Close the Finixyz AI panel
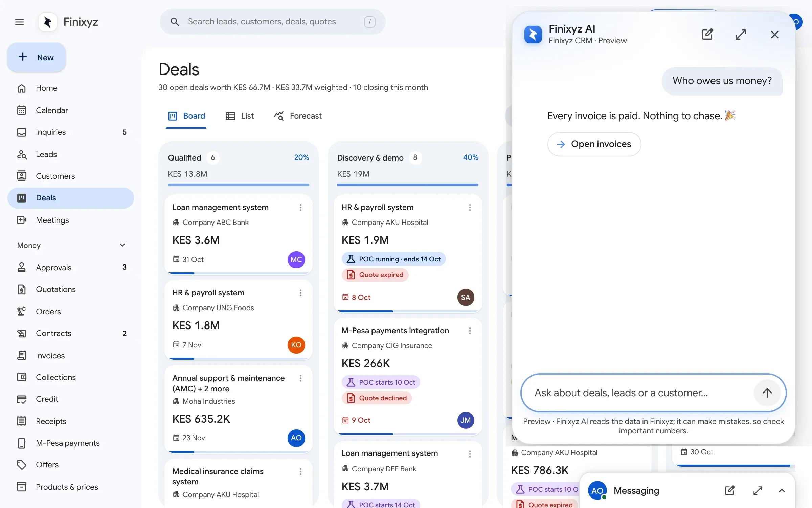Viewport: 812px width, 508px height. (774, 34)
